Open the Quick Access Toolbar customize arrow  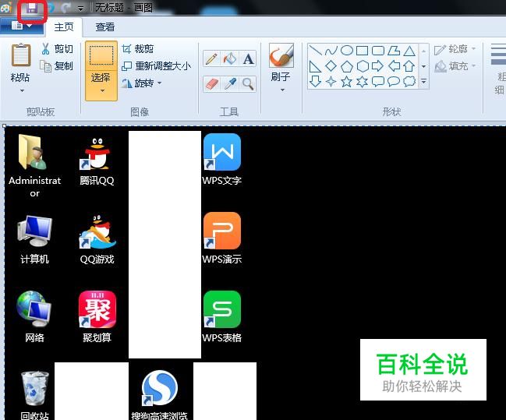pyautogui.click(x=80, y=9)
